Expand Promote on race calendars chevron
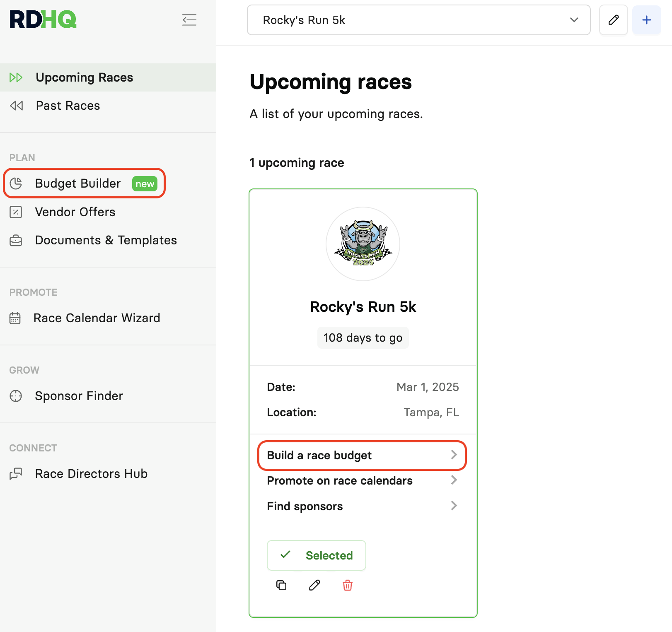The image size is (672, 632). (x=454, y=480)
